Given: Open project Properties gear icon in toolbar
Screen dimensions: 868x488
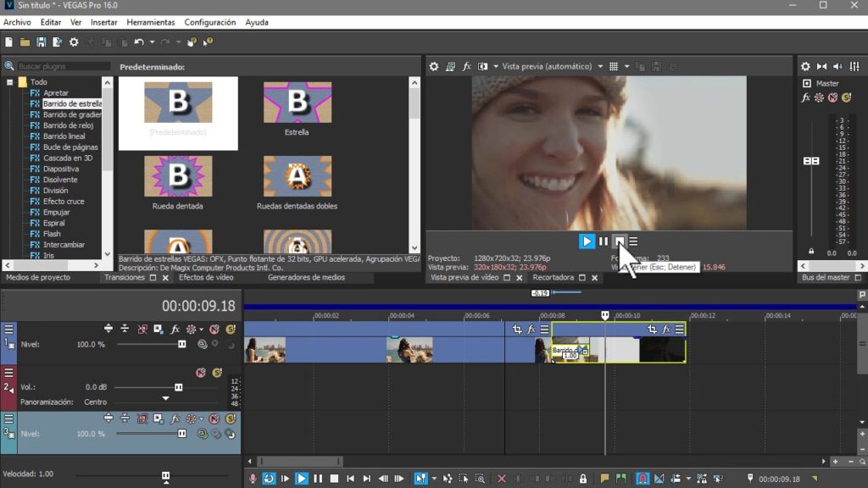Looking at the screenshot, I should point(74,42).
